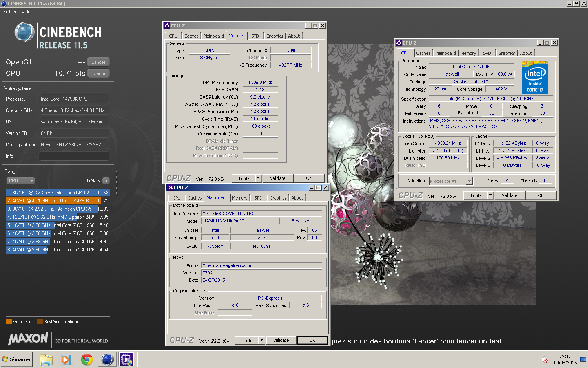Switch to Cinebench taskbar icon
The height and width of the screenshot is (368, 588).
coord(107,360)
